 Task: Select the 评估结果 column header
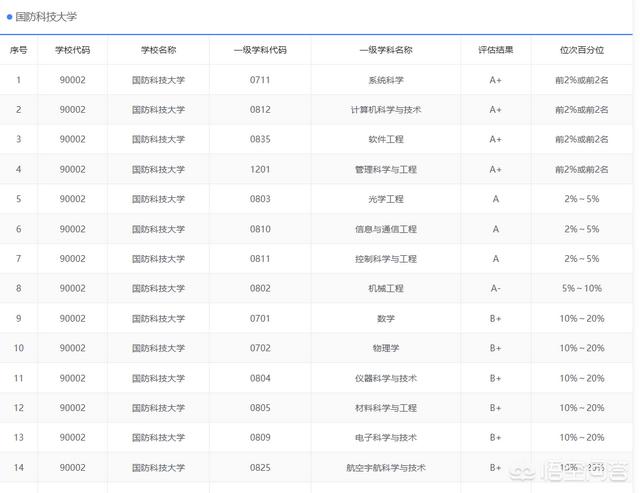(x=496, y=50)
